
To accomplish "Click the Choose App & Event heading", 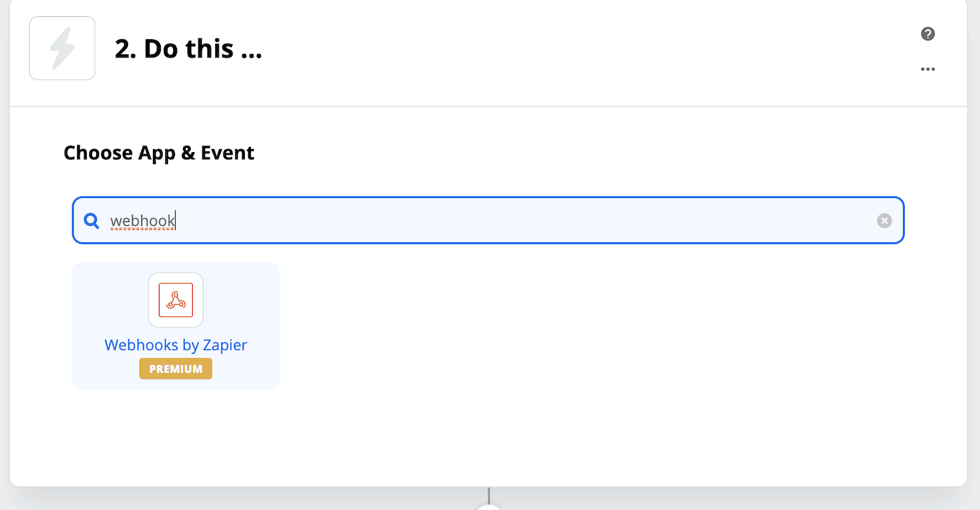I will pyautogui.click(x=159, y=153).
